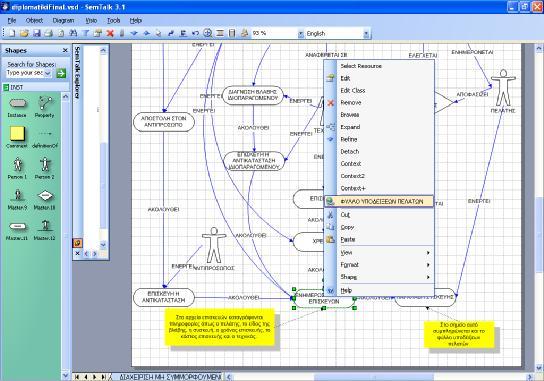Screen dimensions: 544x381
Task: Select the Master.9 shape
Action: [17, 199]
